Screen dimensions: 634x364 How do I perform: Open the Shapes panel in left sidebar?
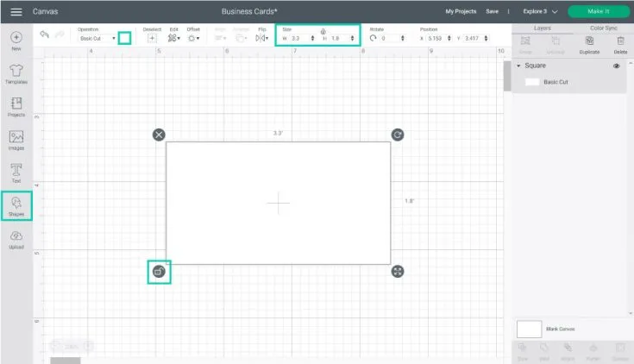pos(16,205)
